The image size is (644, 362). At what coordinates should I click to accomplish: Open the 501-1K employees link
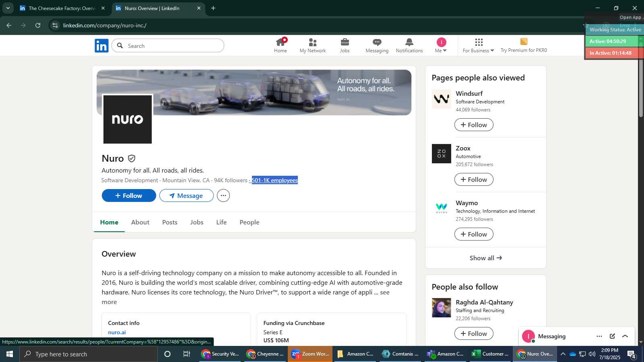point(275,180)
